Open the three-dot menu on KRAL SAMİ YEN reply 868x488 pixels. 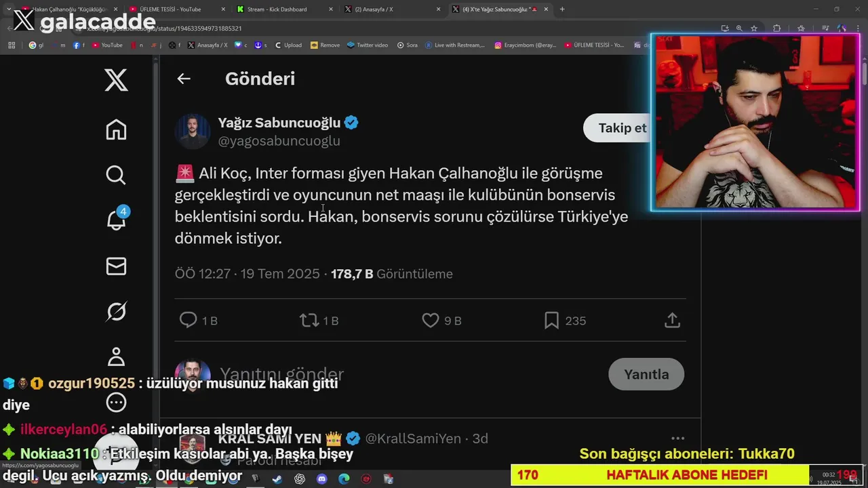click(677, 439)
